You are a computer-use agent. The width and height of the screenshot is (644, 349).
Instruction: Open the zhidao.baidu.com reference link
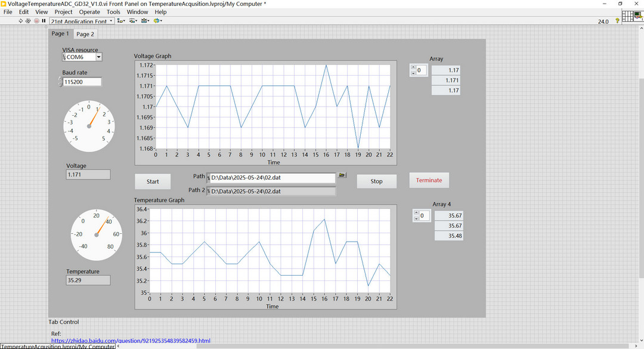[131, 341]
